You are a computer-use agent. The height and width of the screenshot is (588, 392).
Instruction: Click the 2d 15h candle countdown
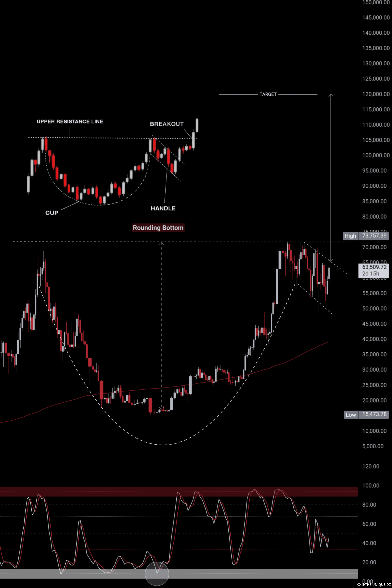point(370,274)
